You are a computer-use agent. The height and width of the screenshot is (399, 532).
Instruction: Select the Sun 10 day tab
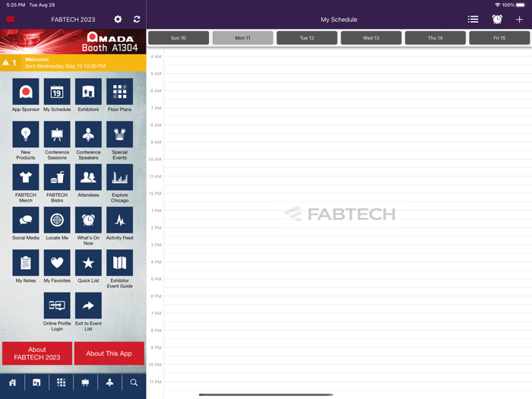[x=179, y=38]
